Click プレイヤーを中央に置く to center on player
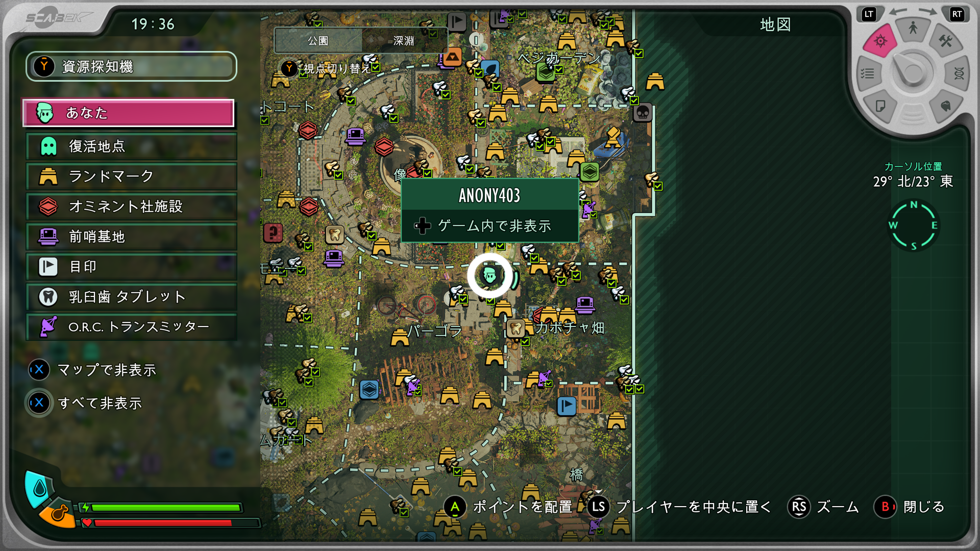The image size is (980, 551). [679, 507]
